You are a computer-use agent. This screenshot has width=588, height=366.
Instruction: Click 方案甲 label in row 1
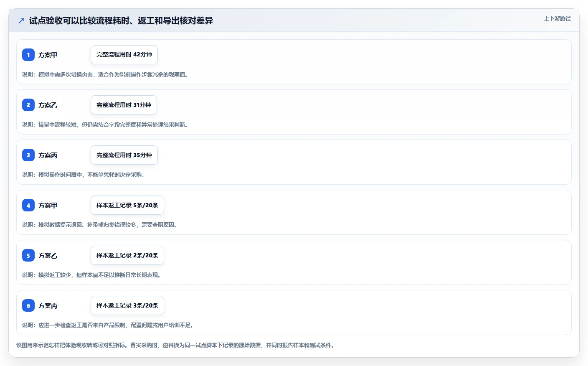pos(48,55)
